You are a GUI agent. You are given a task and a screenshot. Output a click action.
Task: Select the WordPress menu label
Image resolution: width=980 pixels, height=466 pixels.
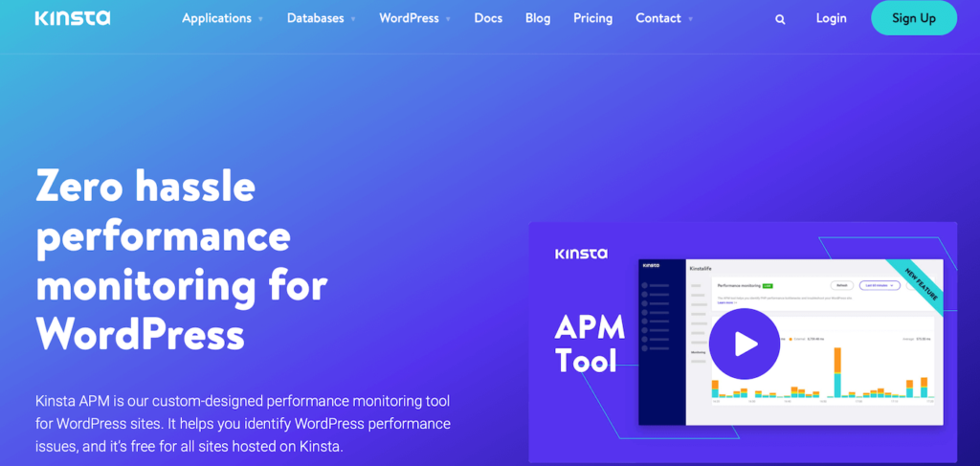click(x=409, y=18)
